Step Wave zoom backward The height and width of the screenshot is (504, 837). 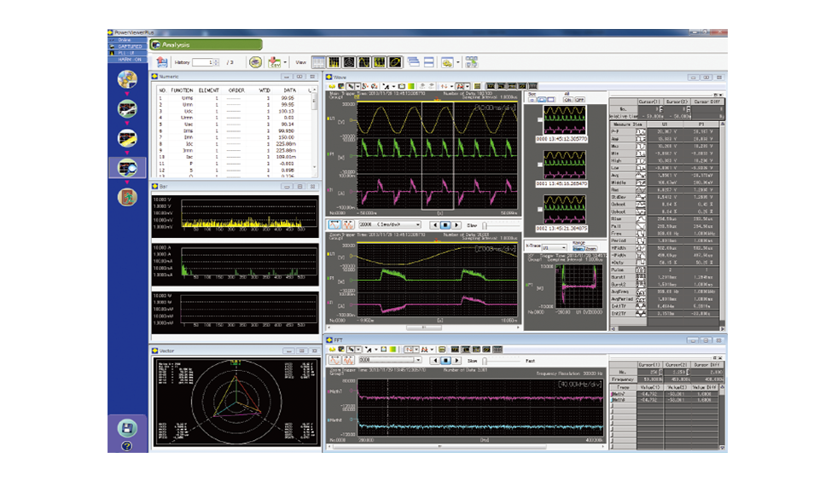tap(434, 225)
